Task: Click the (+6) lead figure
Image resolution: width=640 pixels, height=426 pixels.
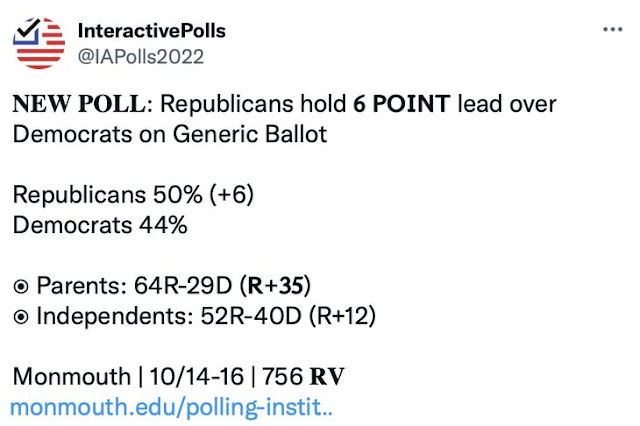Action: point(231,195)
